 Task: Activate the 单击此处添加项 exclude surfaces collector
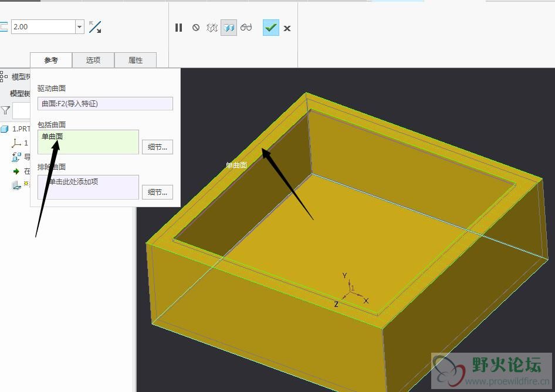88,187
